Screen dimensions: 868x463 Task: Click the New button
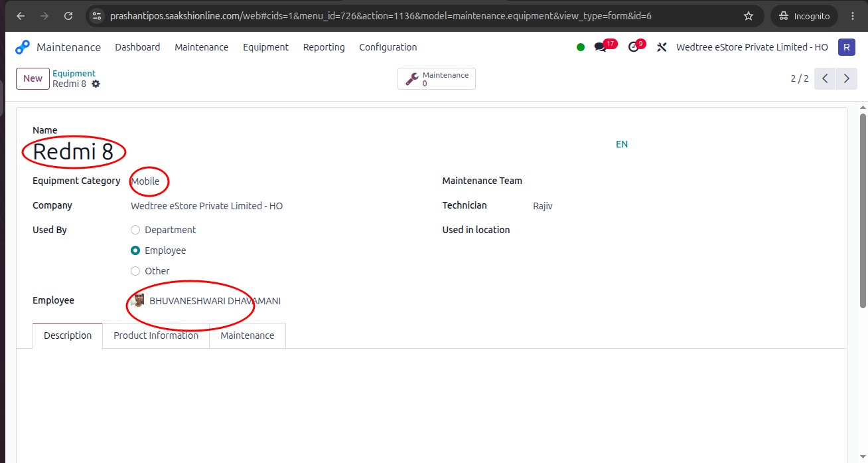pos(33,78)
